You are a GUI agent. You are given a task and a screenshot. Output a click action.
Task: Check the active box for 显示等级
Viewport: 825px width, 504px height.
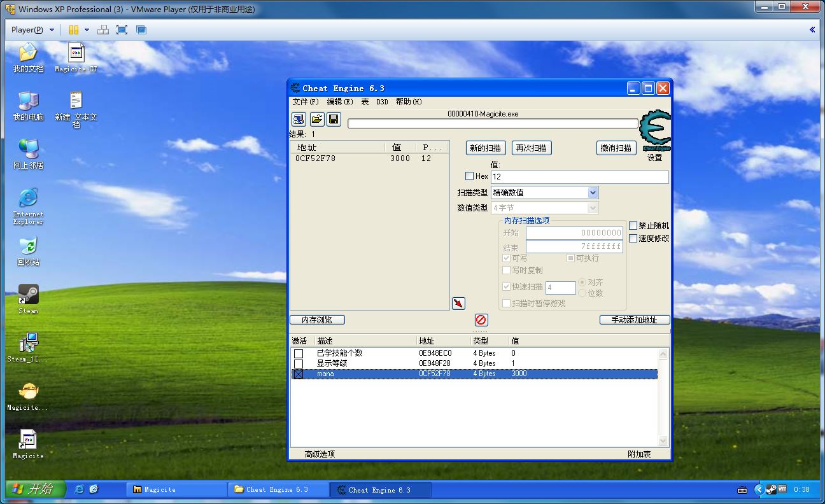(299, 364)
